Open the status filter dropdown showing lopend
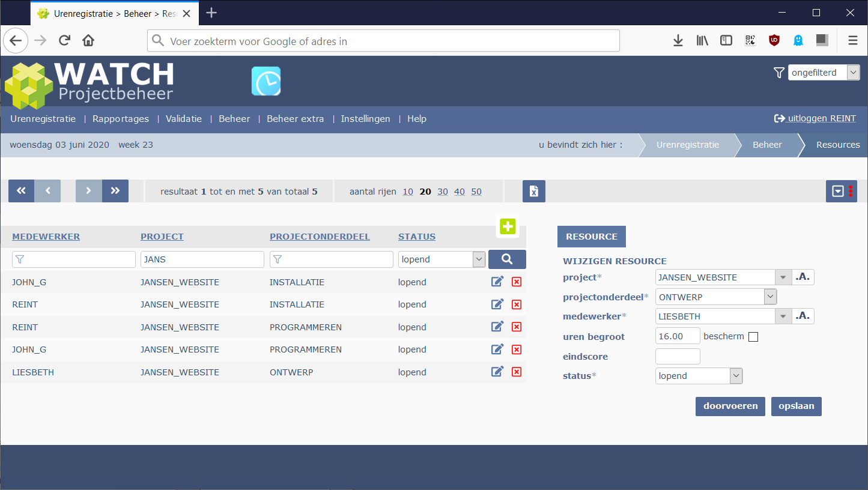This screenshot has width=868, height=490. tap(442, 259)
